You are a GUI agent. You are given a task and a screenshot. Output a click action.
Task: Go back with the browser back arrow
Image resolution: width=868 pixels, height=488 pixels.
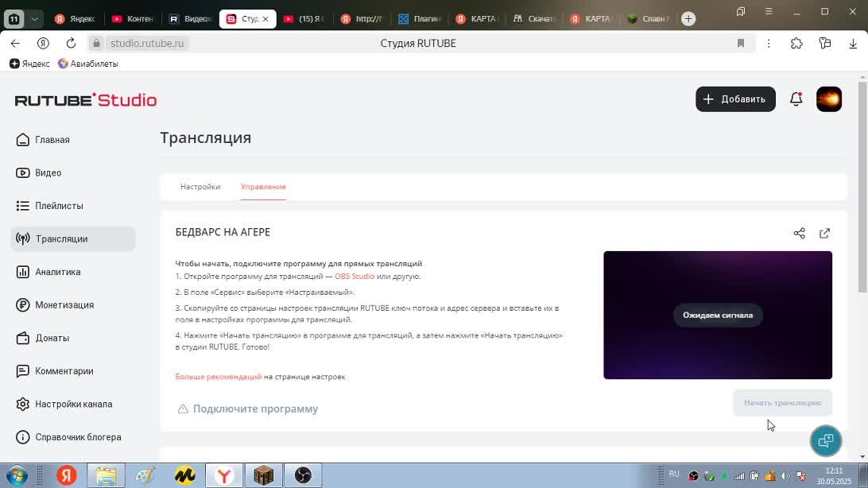(x=15, y=43)
